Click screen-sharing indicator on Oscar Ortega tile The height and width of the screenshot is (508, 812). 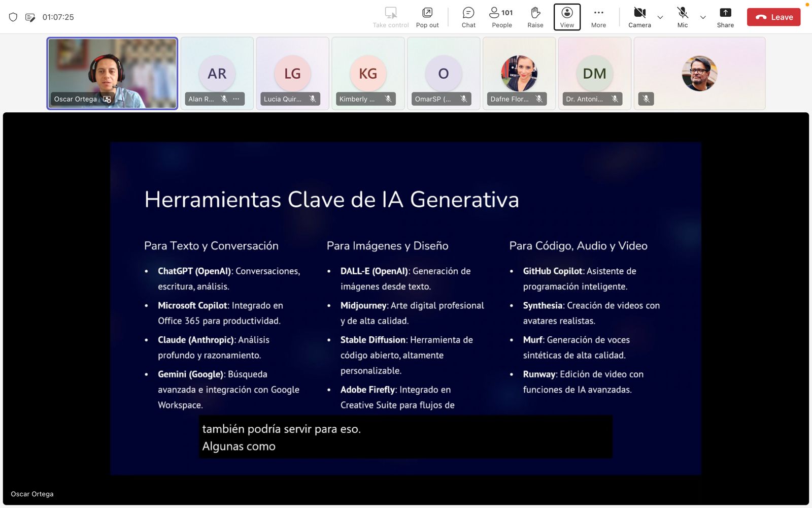click(x=107, y=99)
